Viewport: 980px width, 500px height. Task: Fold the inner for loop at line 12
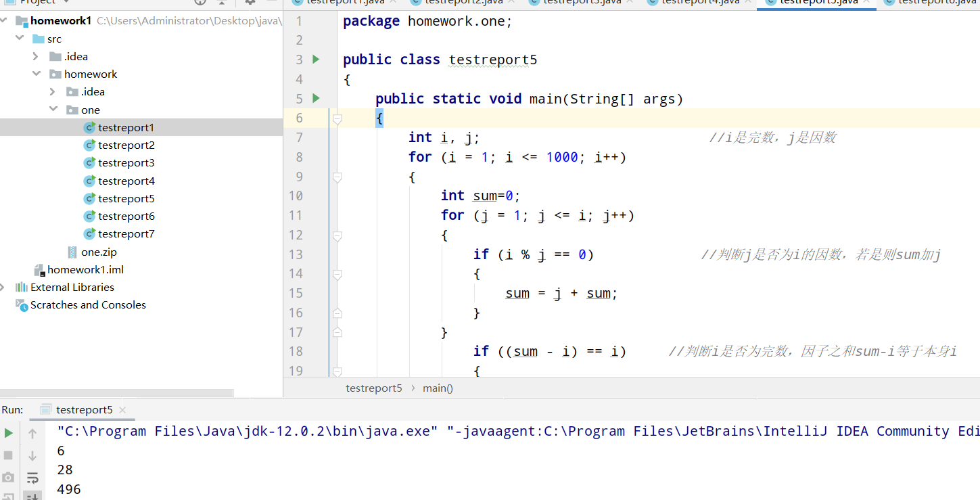click(x=337, y=235)
